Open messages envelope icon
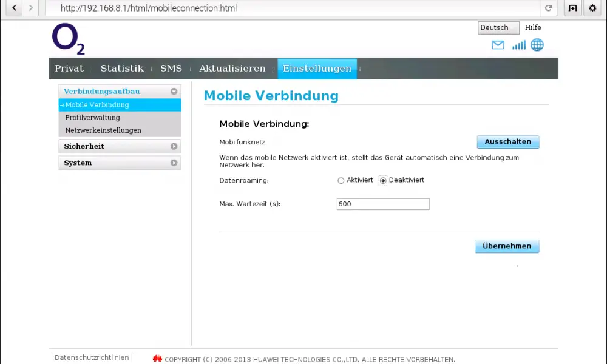The image size is (607, 364). click(x=498, y=45)
